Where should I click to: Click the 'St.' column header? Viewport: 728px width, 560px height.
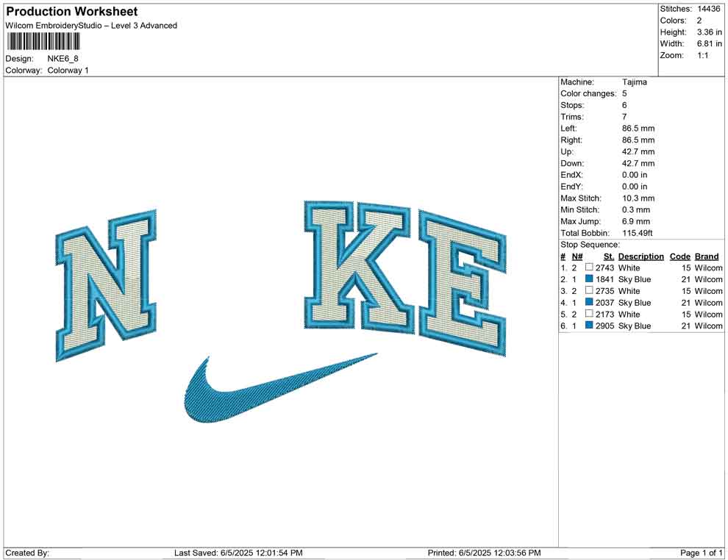tap(609, 256)
